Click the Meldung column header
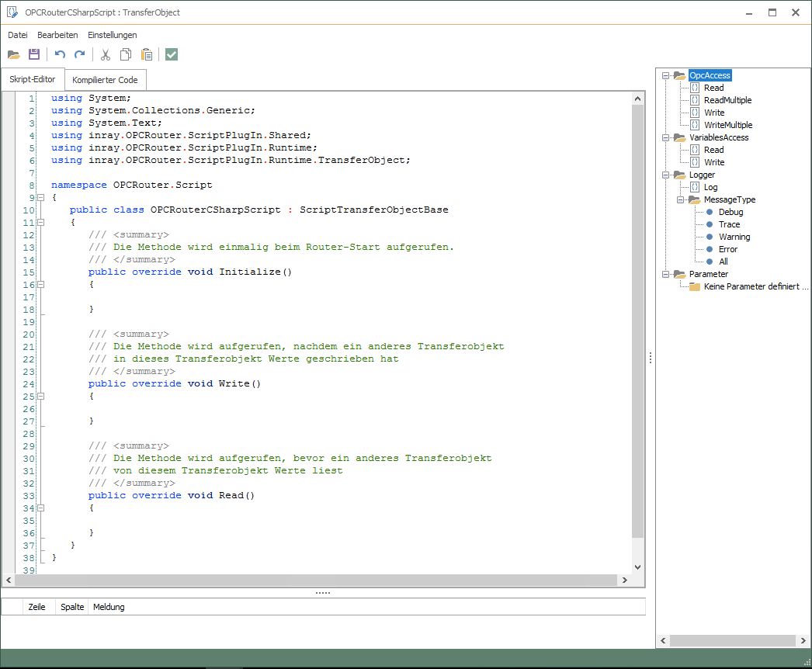Viewport: 812px width, 669px height. tap(109, 607)
